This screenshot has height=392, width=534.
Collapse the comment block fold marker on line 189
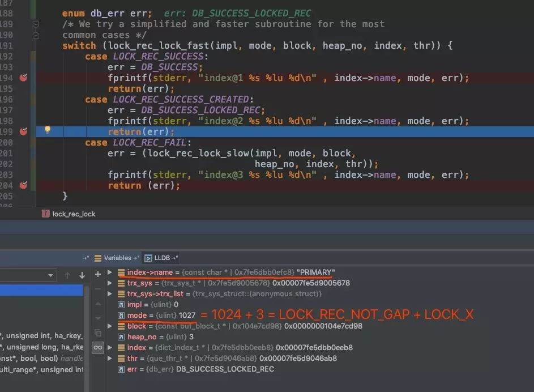pyautogui.click(x=36, y=24)
